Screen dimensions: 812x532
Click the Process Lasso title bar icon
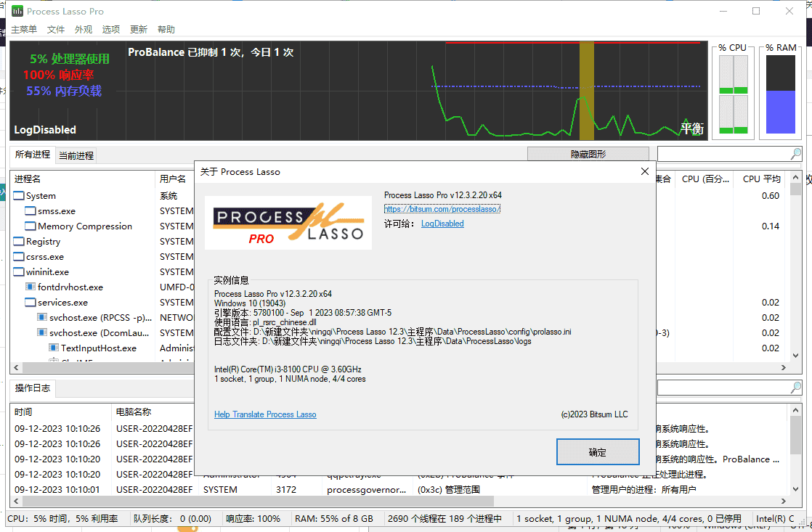tap(15, 11)
